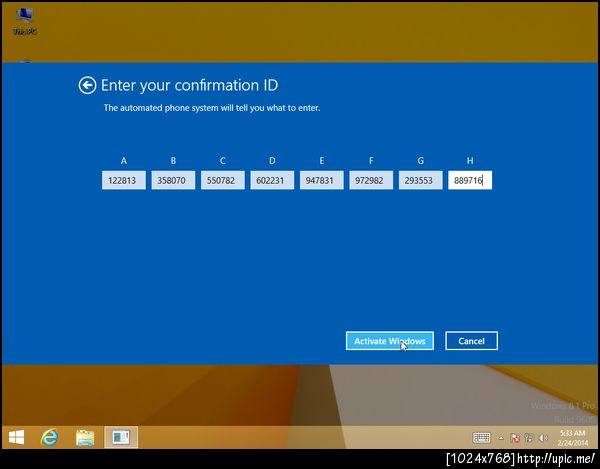This screenshot has width=600, height=469.
Task: Click confirmation field D with 602231
Action: point(272,180)
